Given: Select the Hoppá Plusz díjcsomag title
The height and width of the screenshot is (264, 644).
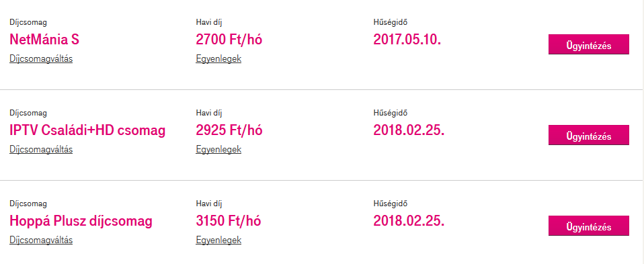Looking at the screenshot, I should click(x=81, y=221).
